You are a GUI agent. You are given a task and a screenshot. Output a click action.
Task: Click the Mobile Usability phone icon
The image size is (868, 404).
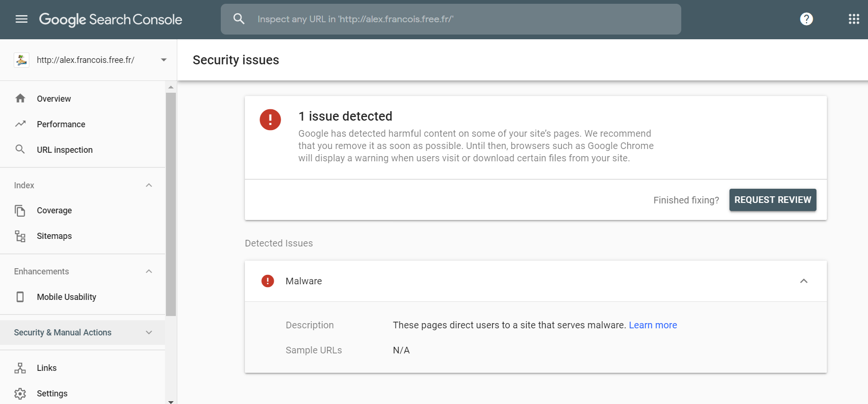[20, 297]
